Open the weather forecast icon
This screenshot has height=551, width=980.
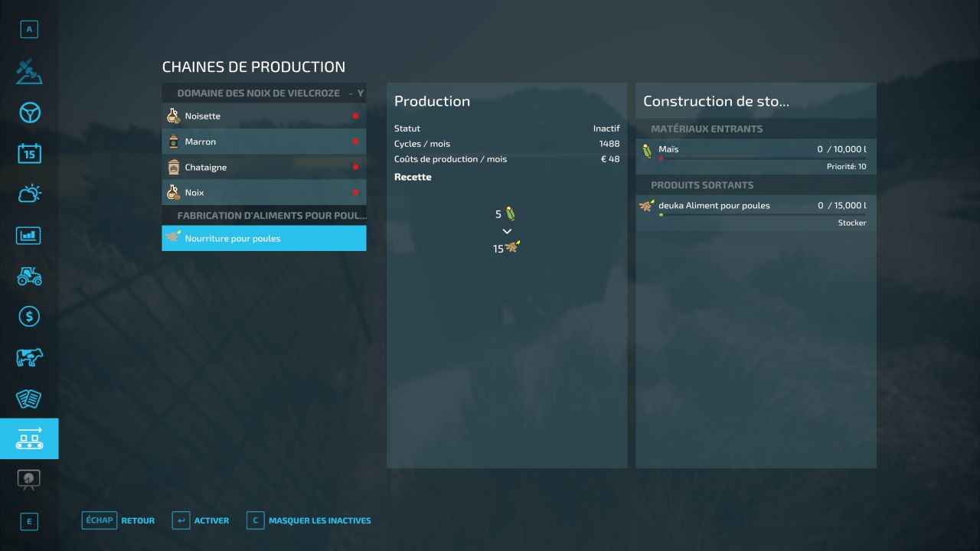click(29, 194)
